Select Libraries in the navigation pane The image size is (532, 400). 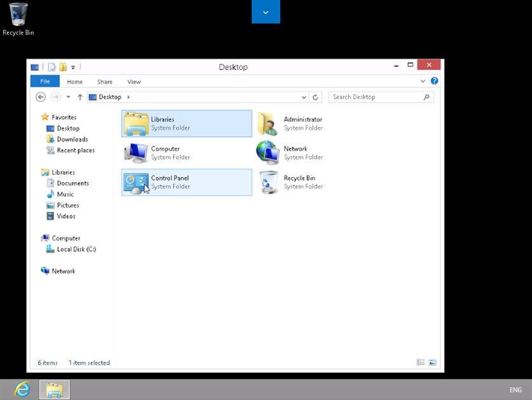coord(63,172)
